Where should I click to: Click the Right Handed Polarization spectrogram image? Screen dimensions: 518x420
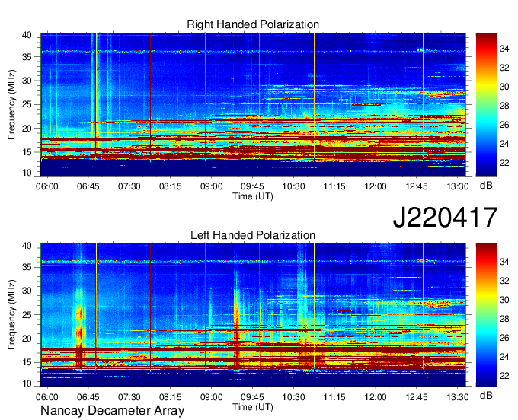click(x=253, y=104)
